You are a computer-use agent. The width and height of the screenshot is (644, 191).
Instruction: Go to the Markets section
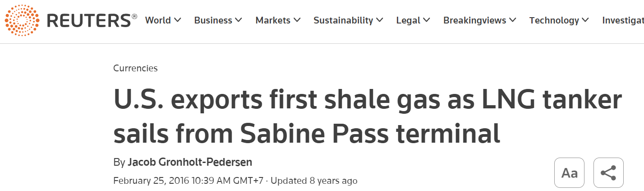click(273, 20)
